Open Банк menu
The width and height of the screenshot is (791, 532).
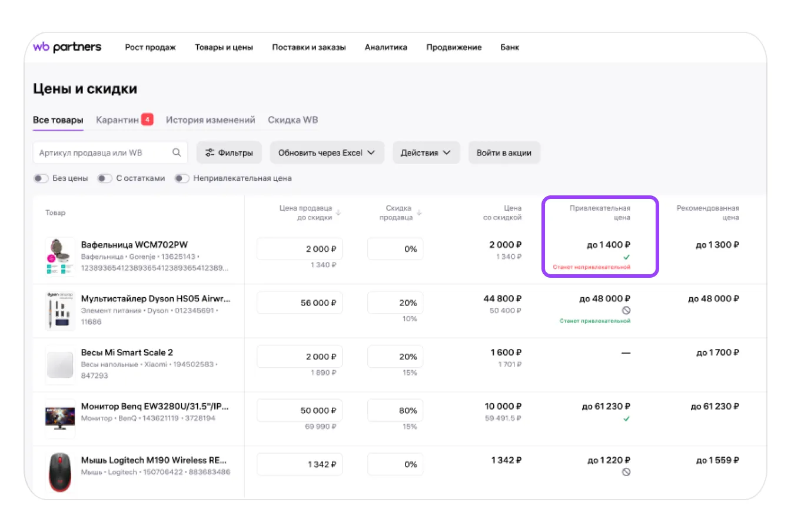[x=510, y=47]
